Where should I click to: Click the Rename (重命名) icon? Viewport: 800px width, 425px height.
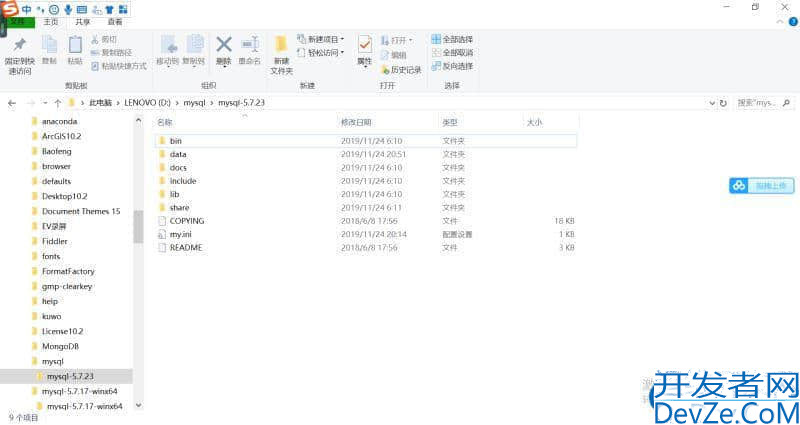tap(250, 50)
